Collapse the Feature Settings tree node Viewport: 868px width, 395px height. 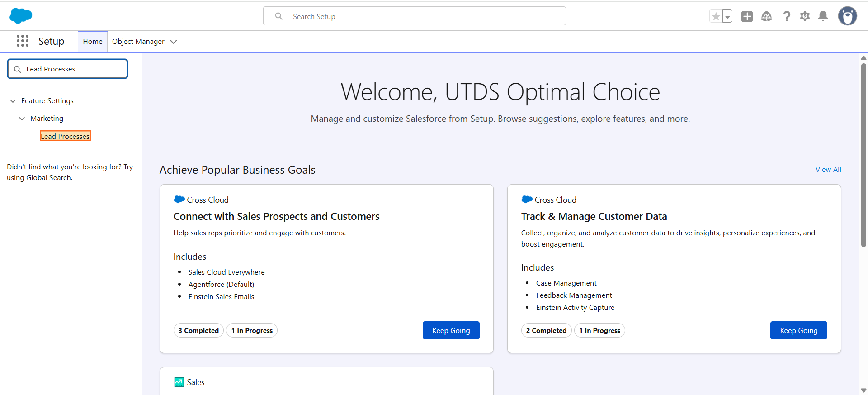[13, 101]
